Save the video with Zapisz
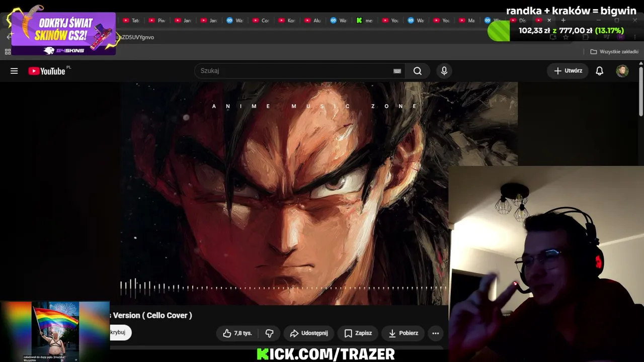 (358, 333)
